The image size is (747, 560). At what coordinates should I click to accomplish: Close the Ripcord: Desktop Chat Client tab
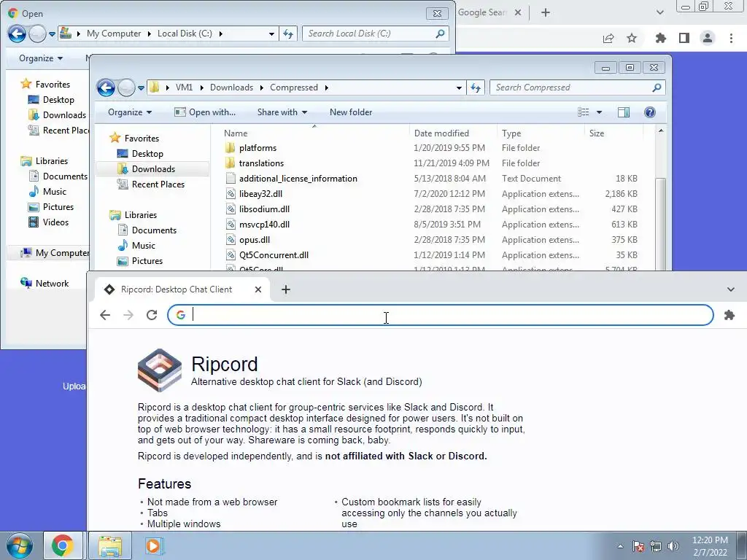point(258,289)
